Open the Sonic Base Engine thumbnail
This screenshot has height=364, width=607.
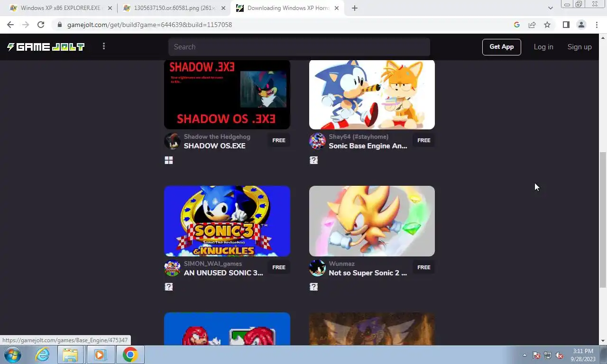tap(372, 94)
